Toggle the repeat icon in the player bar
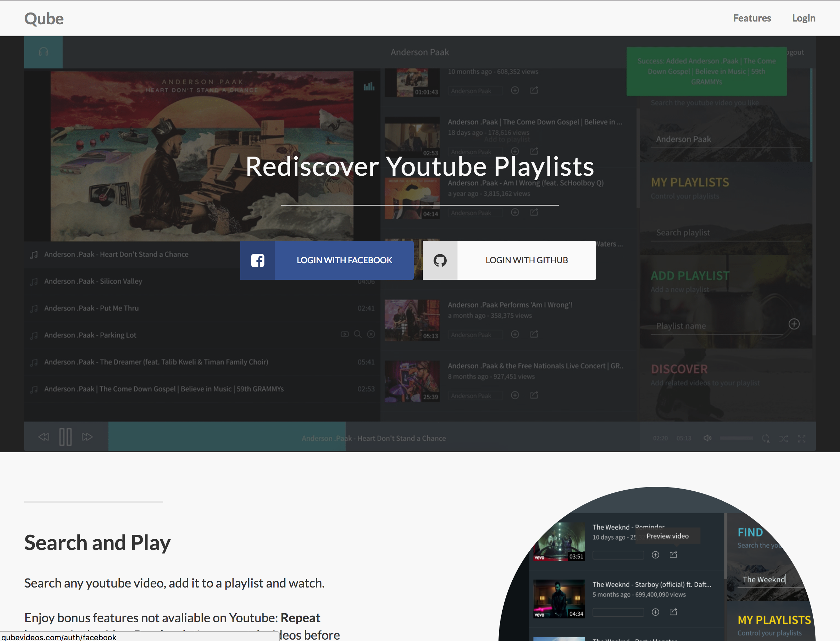Image resolution: width=840 pixels, height=641 pixels. tap(766, 439)
